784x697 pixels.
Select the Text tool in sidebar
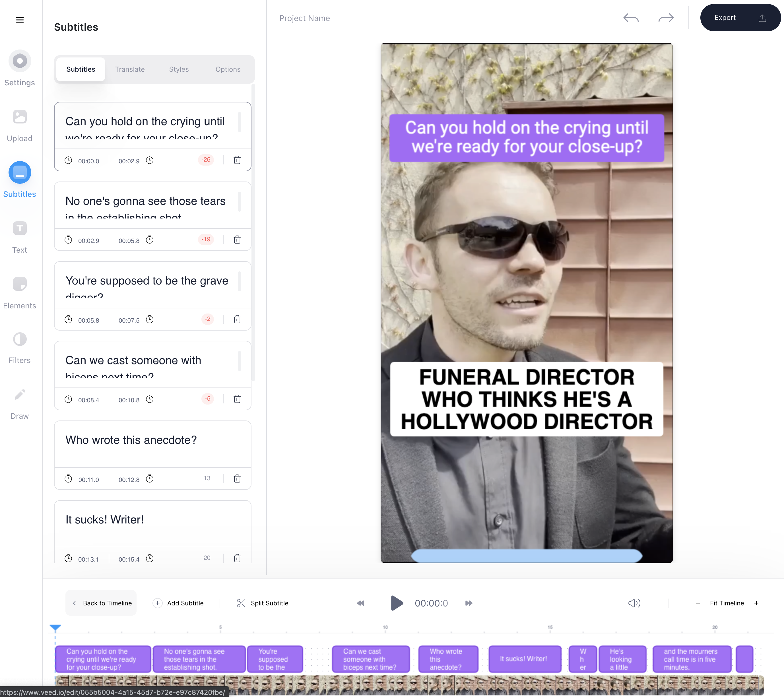(x=20, y=229)
